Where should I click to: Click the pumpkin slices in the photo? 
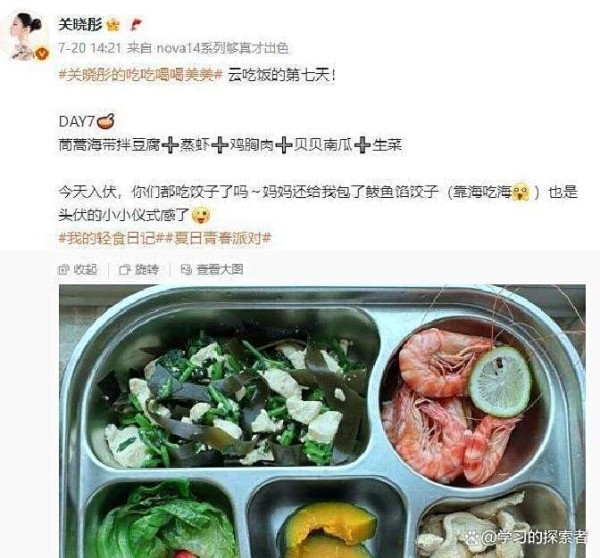[x=329, y=531]
